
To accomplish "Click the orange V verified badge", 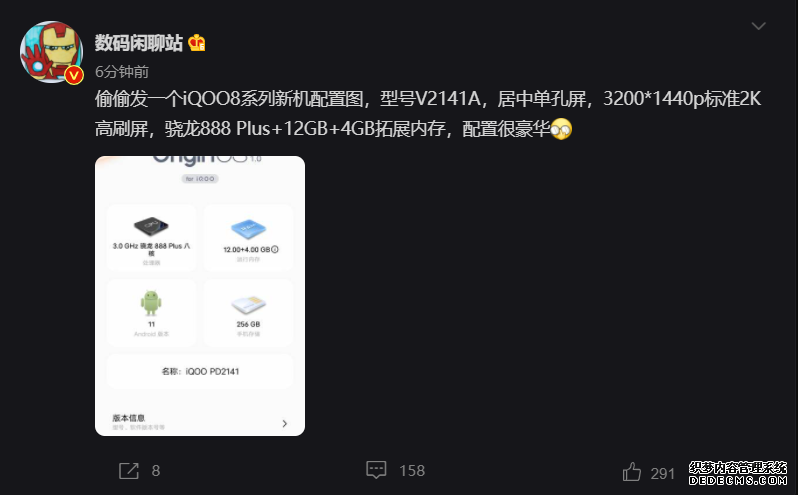I will click(x=74, y=76).
